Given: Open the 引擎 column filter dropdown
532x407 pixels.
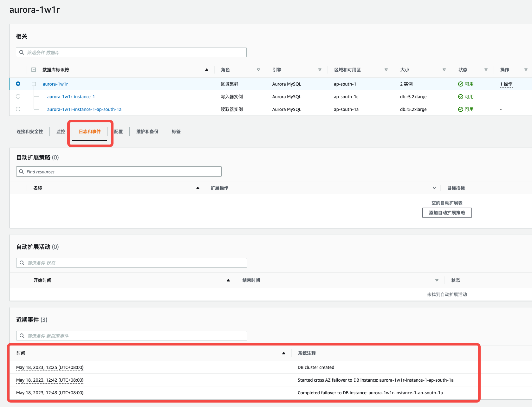Looking at the screenshot, I should tap(320, 69).
